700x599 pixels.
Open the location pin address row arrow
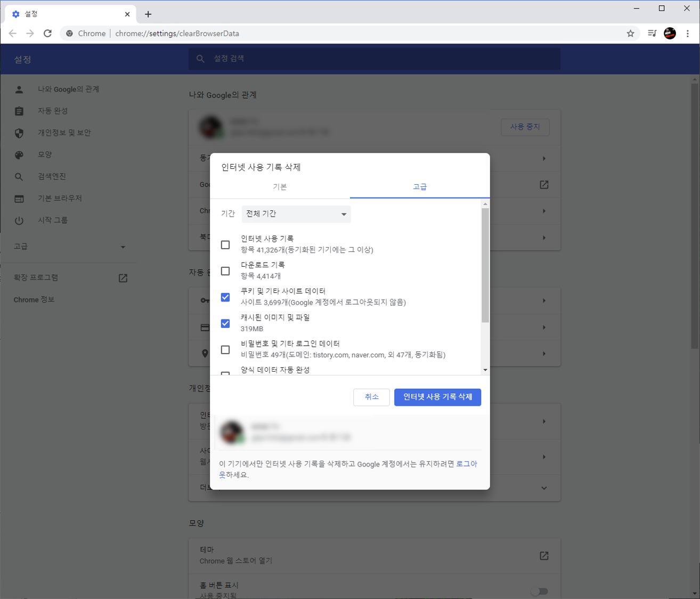coord(544,354)
